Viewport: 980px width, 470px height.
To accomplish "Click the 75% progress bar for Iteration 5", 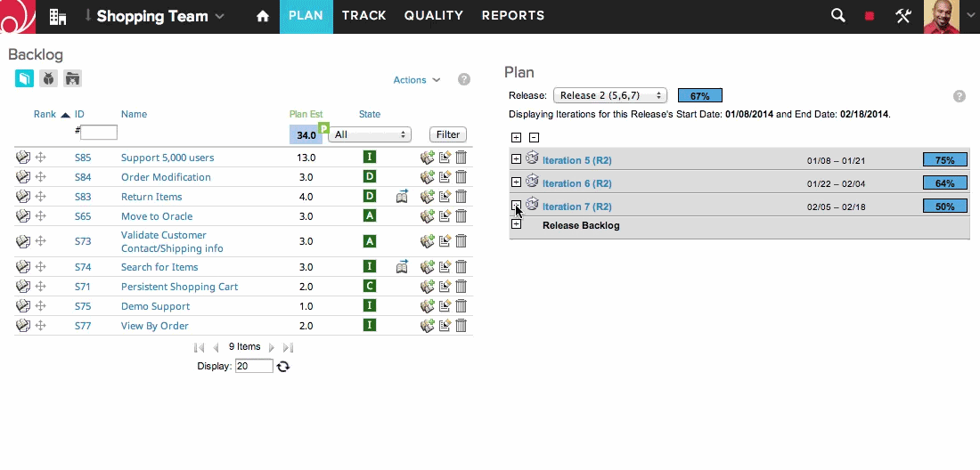I will pos(945,160).
